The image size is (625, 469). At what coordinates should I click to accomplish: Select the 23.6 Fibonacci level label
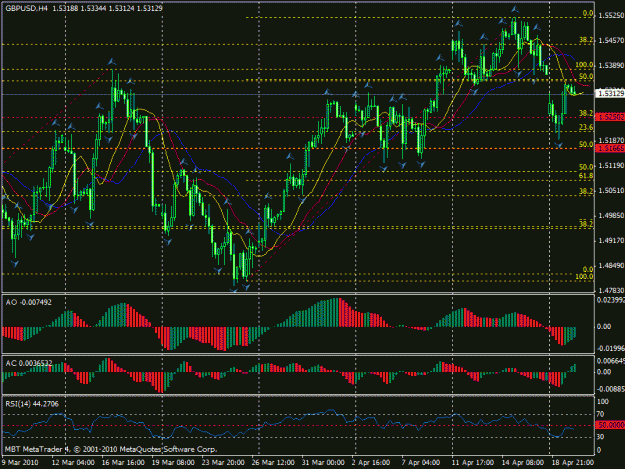pos(586,127)
